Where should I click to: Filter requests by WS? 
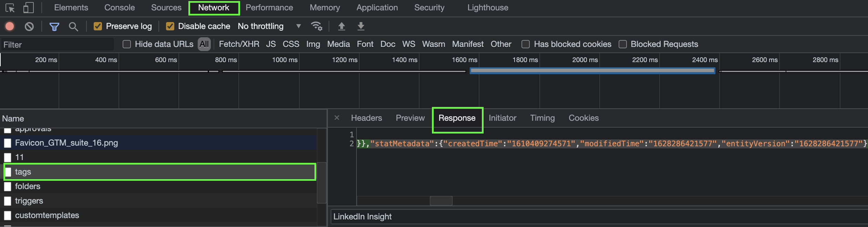click(409, 44)
